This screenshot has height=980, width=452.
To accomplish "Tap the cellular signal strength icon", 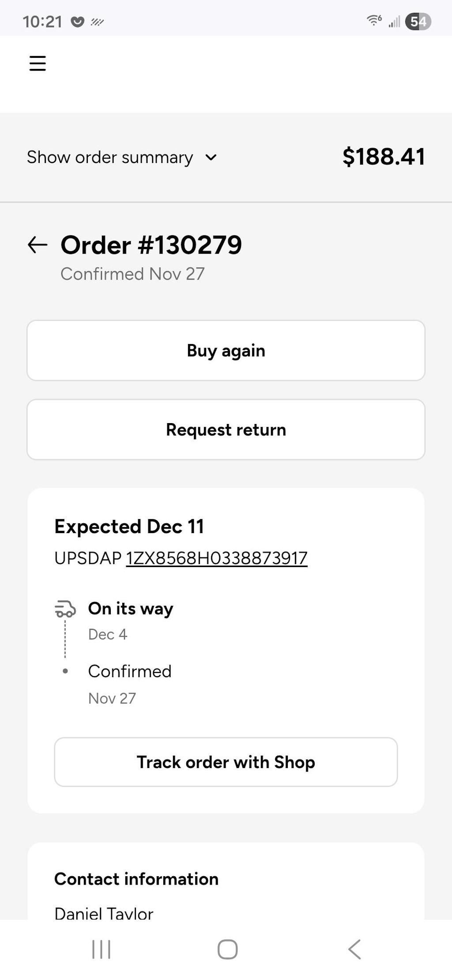I will click(x=394, y=21).
